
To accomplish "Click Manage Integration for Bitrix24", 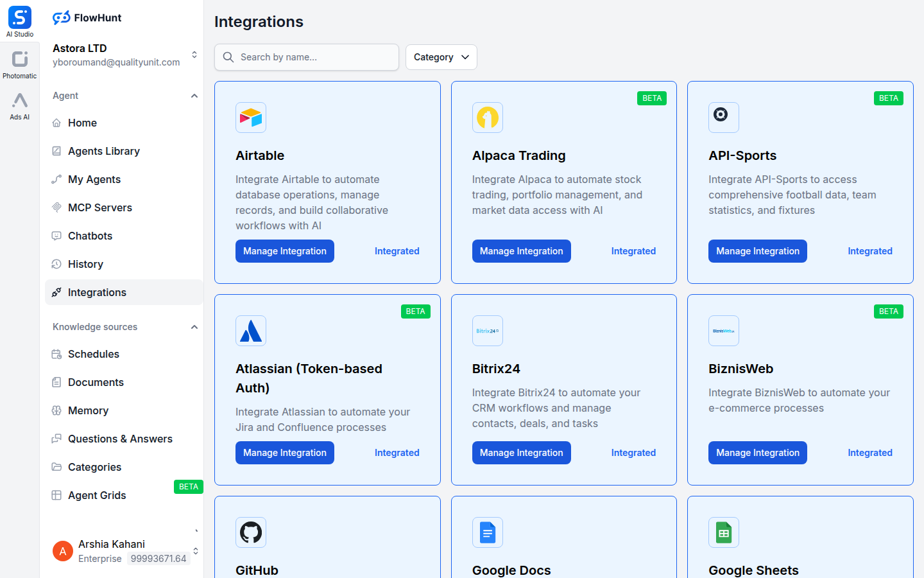I will coord(521,453).
